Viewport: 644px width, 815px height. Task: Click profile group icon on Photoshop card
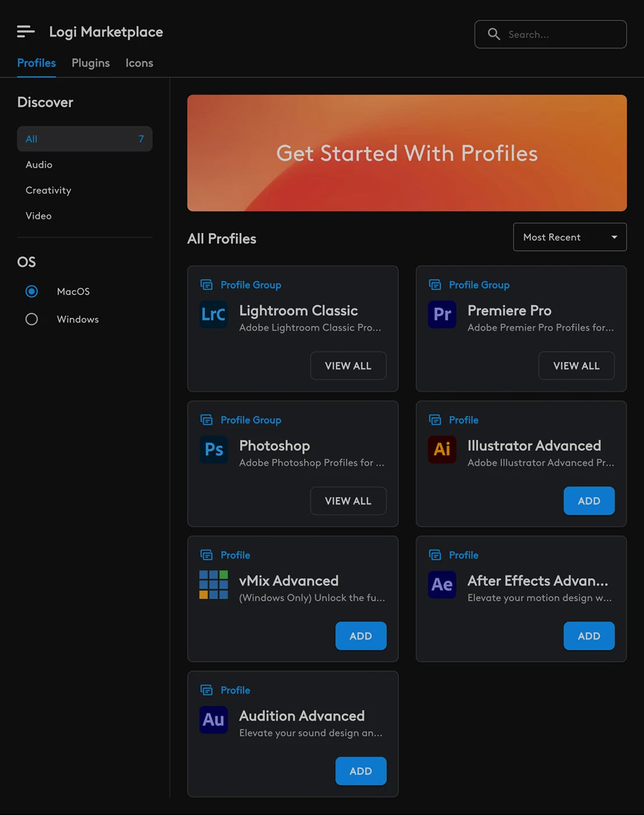coord(207,420)
